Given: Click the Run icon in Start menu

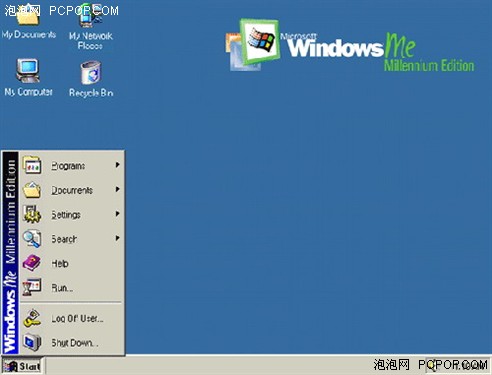Looking at the screenshot, I should [32, 287].
